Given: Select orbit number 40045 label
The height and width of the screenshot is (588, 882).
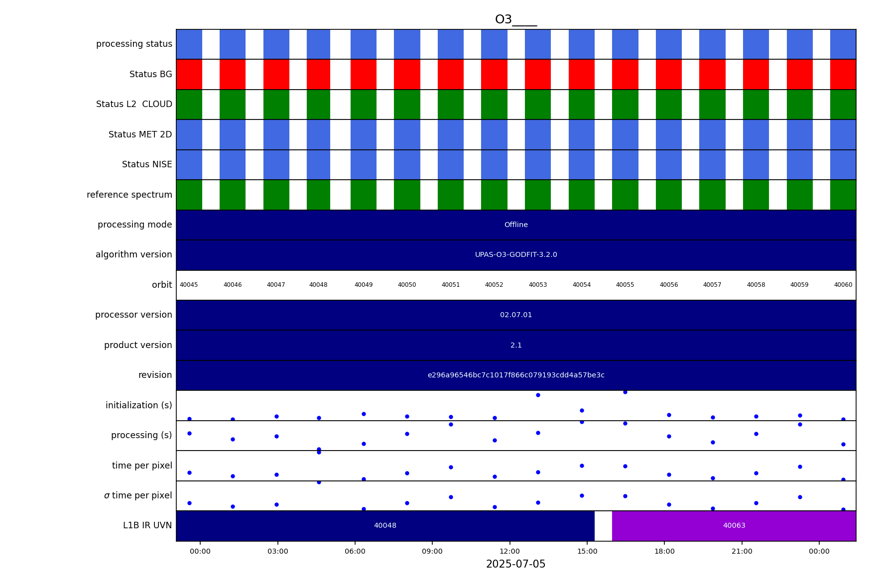Looking at the screenshot, I should (189, 285).
